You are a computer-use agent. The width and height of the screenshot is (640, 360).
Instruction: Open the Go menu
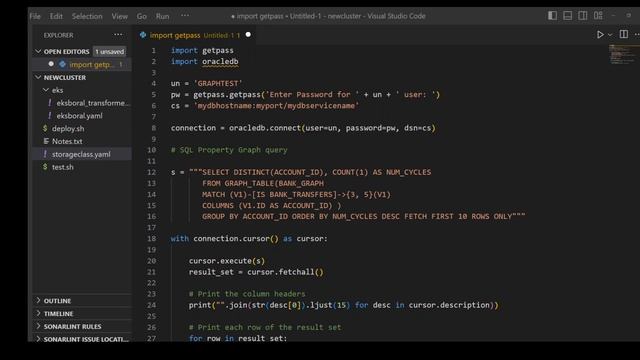coord(142,16)
